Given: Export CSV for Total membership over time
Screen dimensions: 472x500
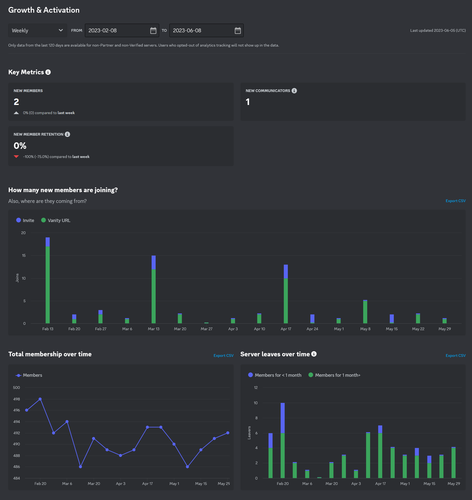Looking at the screenshot, I should point(223,355).
